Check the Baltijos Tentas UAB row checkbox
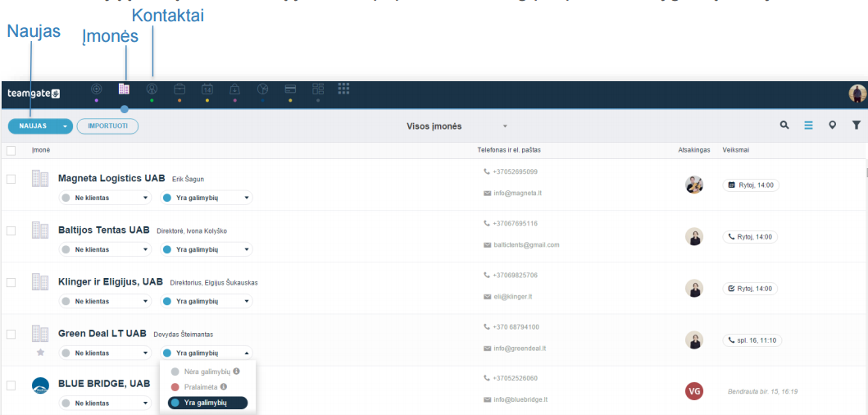868x415 pixels. pyautogui.click(x=11, y=230)
